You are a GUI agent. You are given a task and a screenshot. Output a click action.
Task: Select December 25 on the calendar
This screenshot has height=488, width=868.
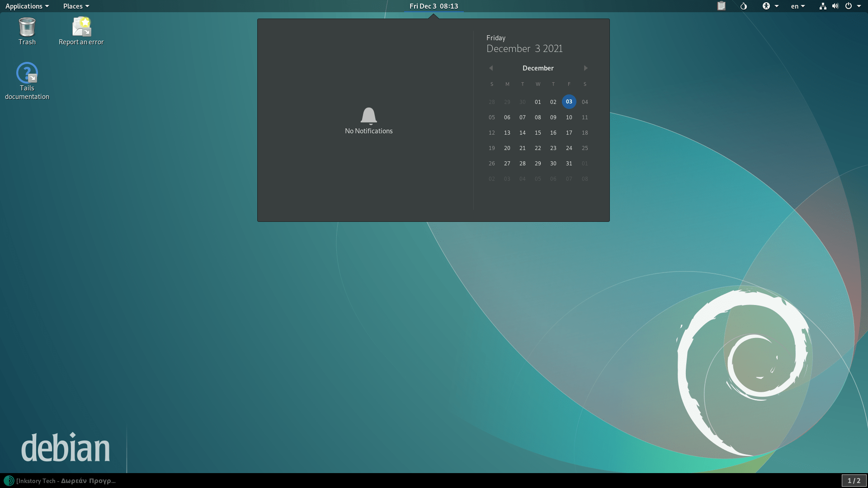pyautogui.click(x=585, y=148)
